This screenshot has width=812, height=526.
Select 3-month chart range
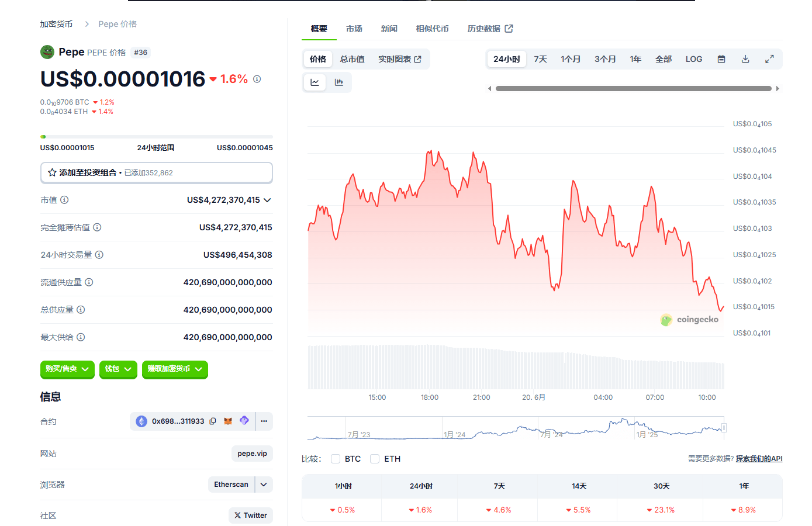pyautogui.click(x=606, y=59)
